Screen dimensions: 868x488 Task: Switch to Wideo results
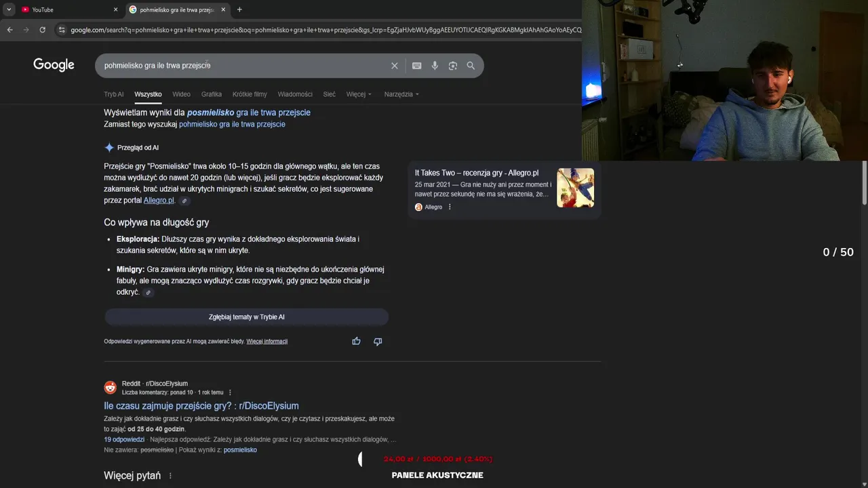pos(181,94)
